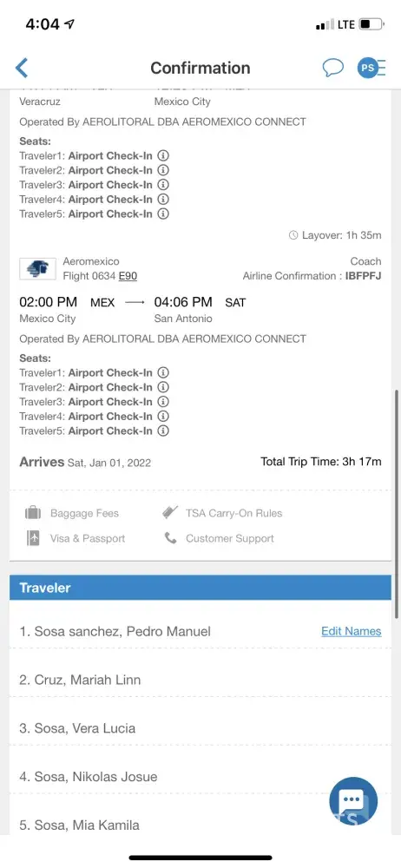Select traveler Sosa, Nikolas Josue
The width and height of the screenshot is (401, 868).
coord(200,777)
